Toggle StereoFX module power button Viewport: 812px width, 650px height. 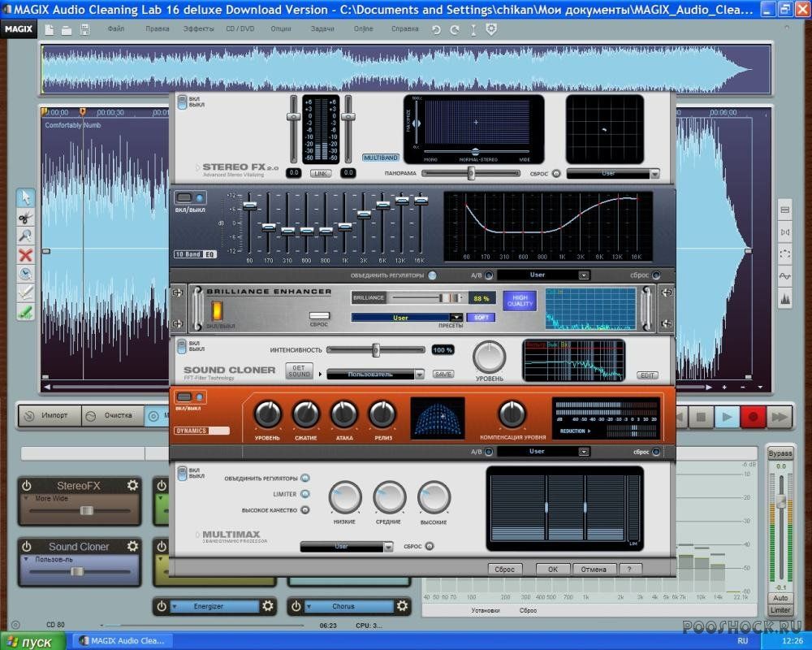(x=27, y=486)
